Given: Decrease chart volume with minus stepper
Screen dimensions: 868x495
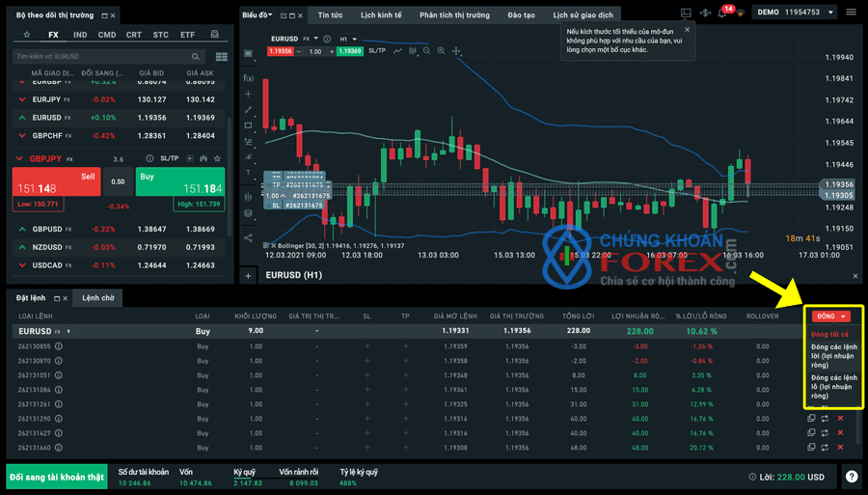Looking at the screenshot, I should (x=299, y=51).
